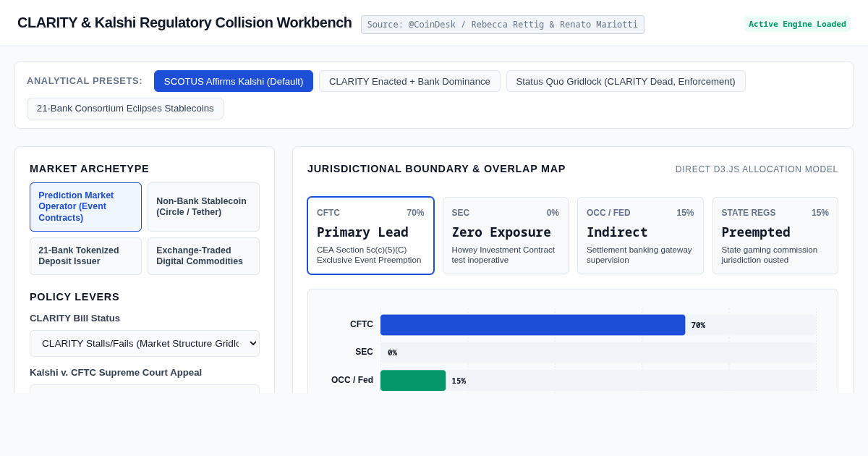Image resolution: width=868 pixels, height=456 pixels.
Task: Click the CLARITY Bill Status label
Action: [75, 318]
